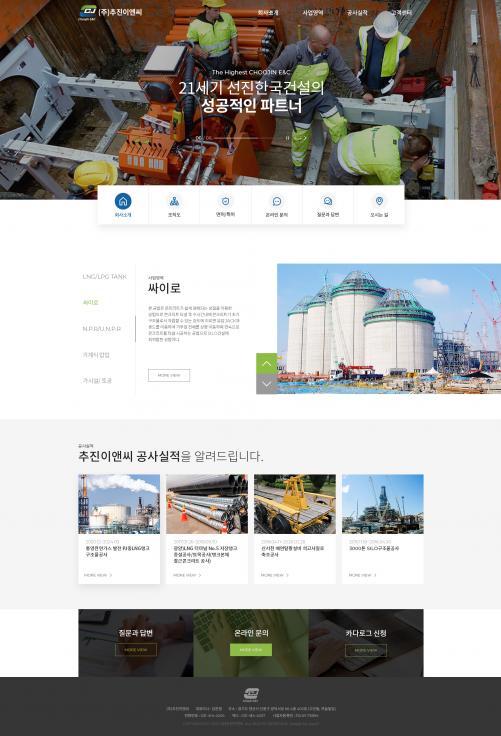501x736 pixels.
Task: Click MORE VIEW under 카다로그 신청
Action: pyautogui.click(x=366, y=650)
